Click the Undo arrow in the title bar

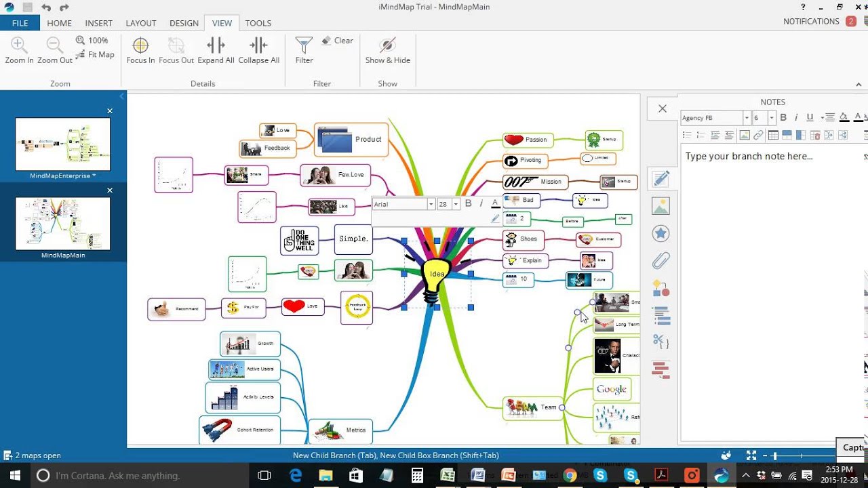pos(46,7)
